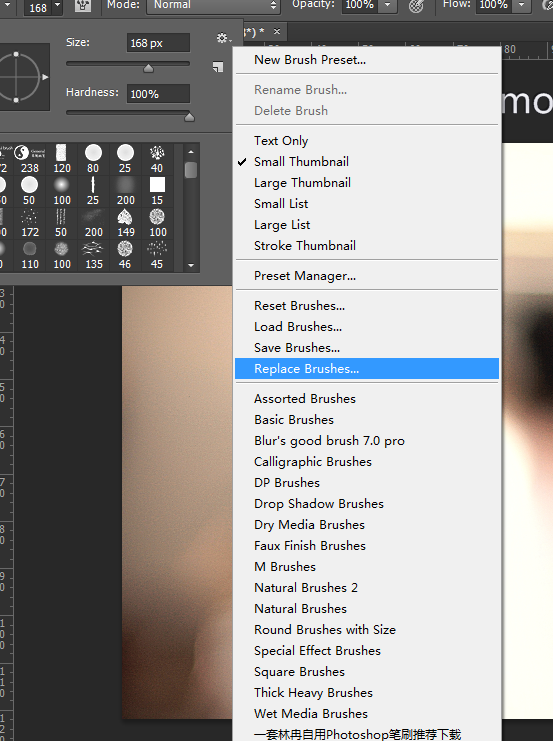Toggle the brush panel icon in options bar

pyautogui.click(x=83, y=6)
